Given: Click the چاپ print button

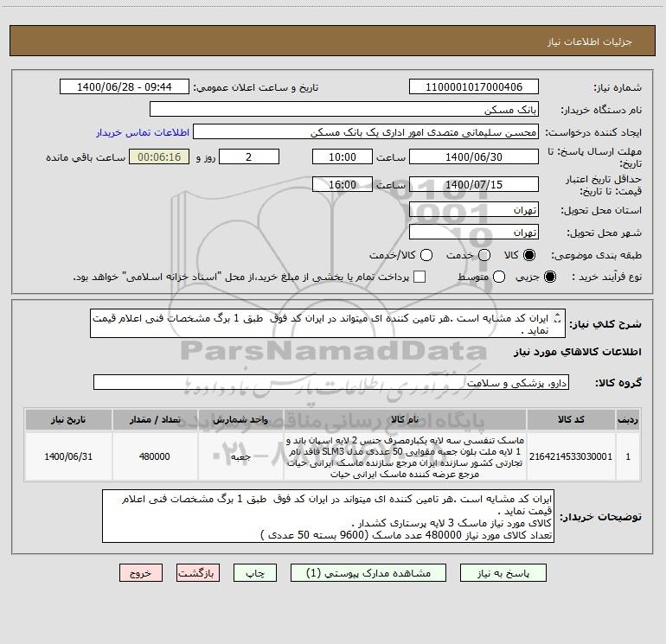Looking at the screenshot, I should pyautogui.click(x=255, y=573).
